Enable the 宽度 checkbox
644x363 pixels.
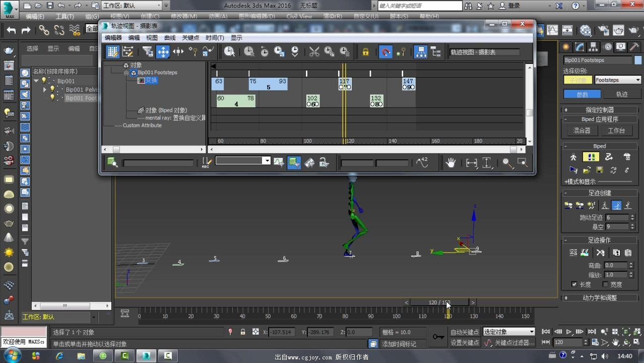tap(606, 284)
